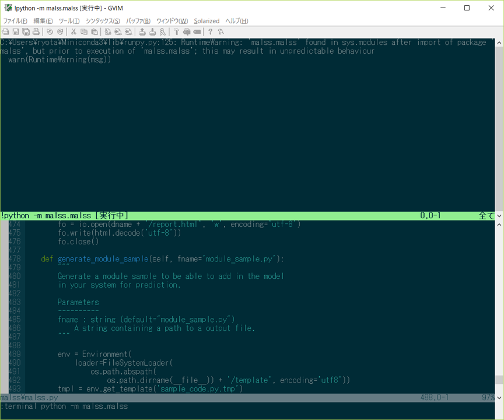Screen dimensions: 504x420
Task: Cut the selection with the scissors icon
Action: 73,32
